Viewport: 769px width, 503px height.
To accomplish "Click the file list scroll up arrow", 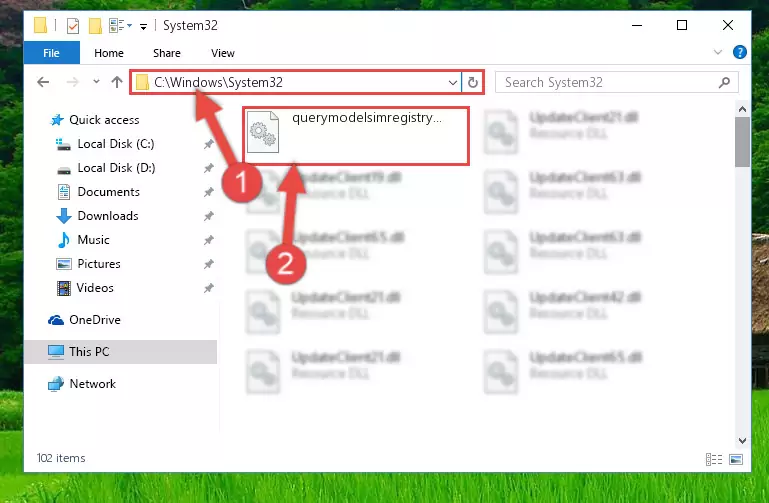I will pyautogui.click(x=742, y=109).
